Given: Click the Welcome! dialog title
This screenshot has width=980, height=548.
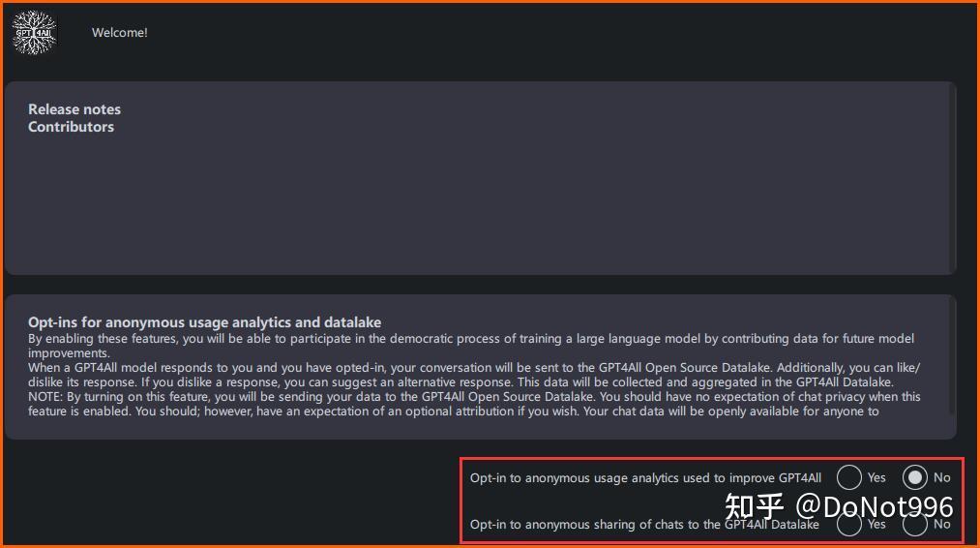Looking at the screenshot, I should 119,33.
